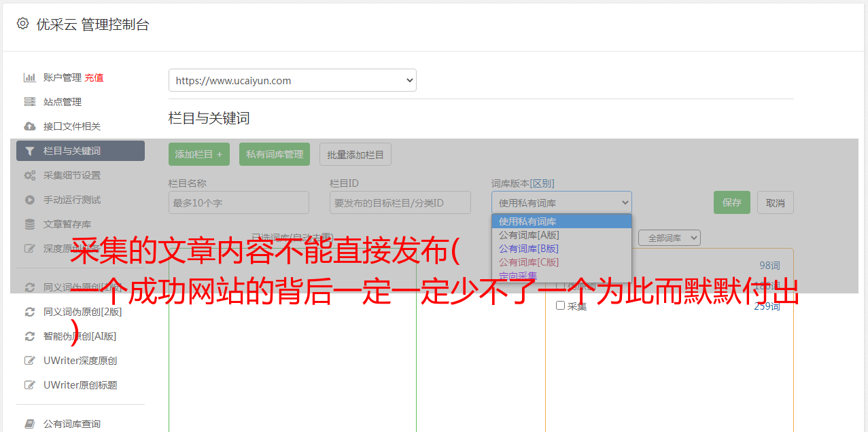Click the 充值 recharge link
Image resolution: width=868 pixels, height=432 pixels.
point(94,77)
